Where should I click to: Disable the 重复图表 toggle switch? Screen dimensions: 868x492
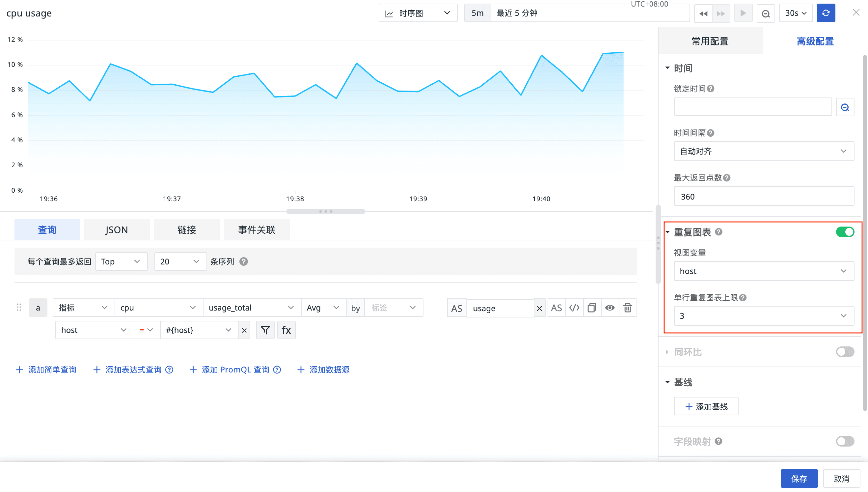[x=845, y=232]
